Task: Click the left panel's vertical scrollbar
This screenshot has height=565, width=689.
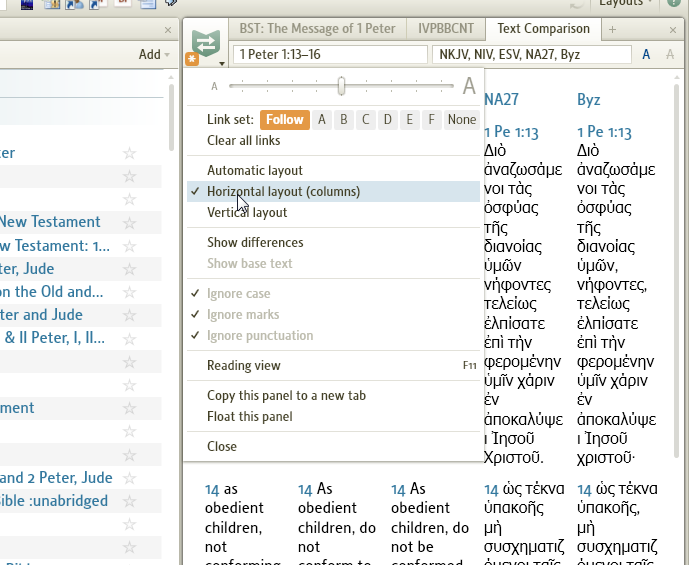Action: (x=171, y=118)
